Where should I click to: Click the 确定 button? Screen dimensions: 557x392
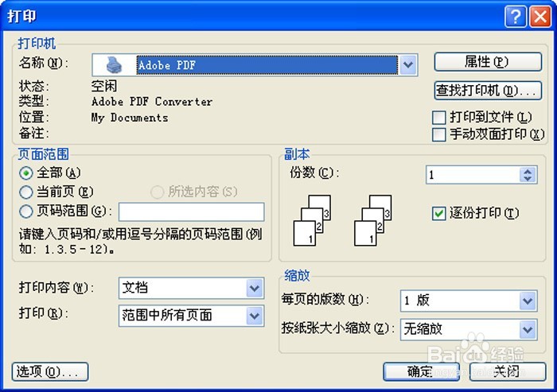point(421,372)
